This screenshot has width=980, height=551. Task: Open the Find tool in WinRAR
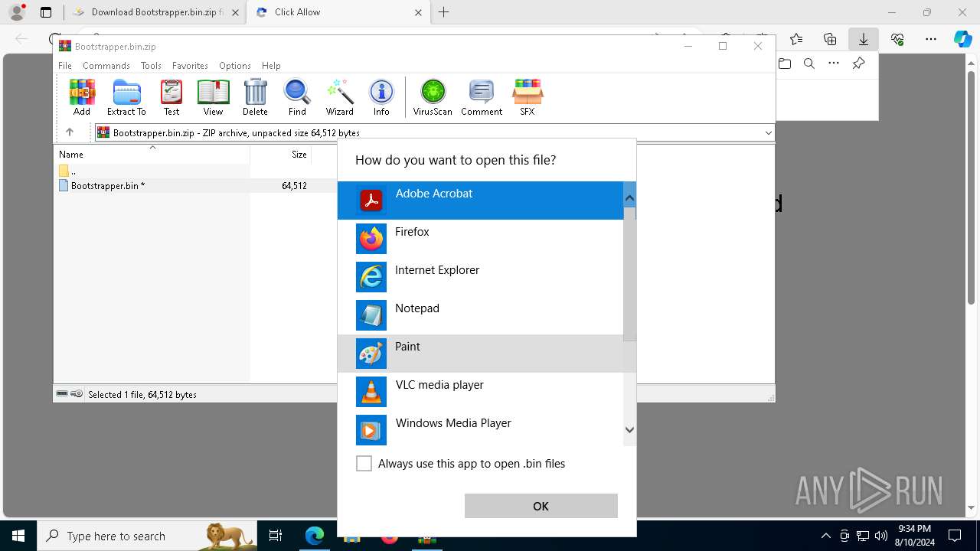(297, 97)
